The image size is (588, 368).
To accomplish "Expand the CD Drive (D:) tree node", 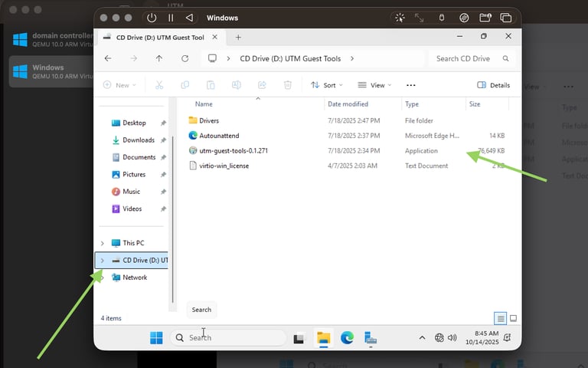I will point(103,260).
